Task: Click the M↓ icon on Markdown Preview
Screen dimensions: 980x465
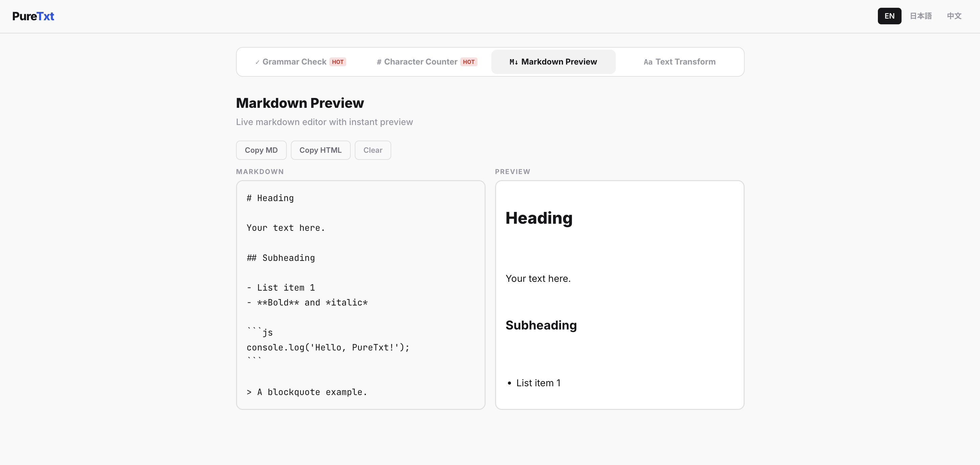Action: click(x=514, y=62)
